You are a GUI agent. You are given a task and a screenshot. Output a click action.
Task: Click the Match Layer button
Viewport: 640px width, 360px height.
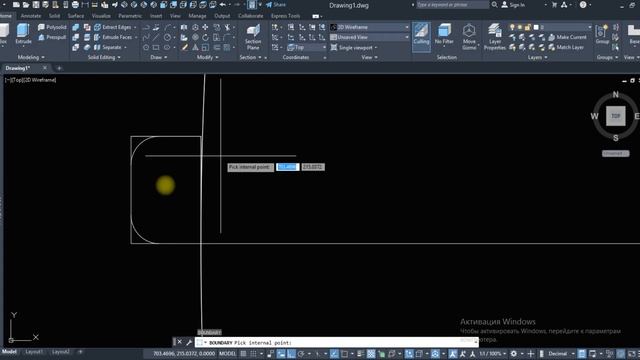tap(566, 47)
